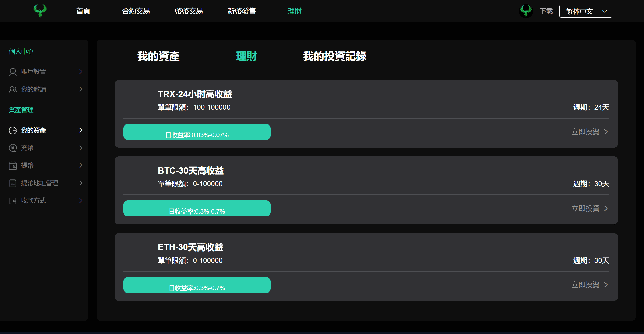The height and width of the screenshot is (334, 644).
Task: Click the 下載 download link
Action: click(x=546, y=11)
